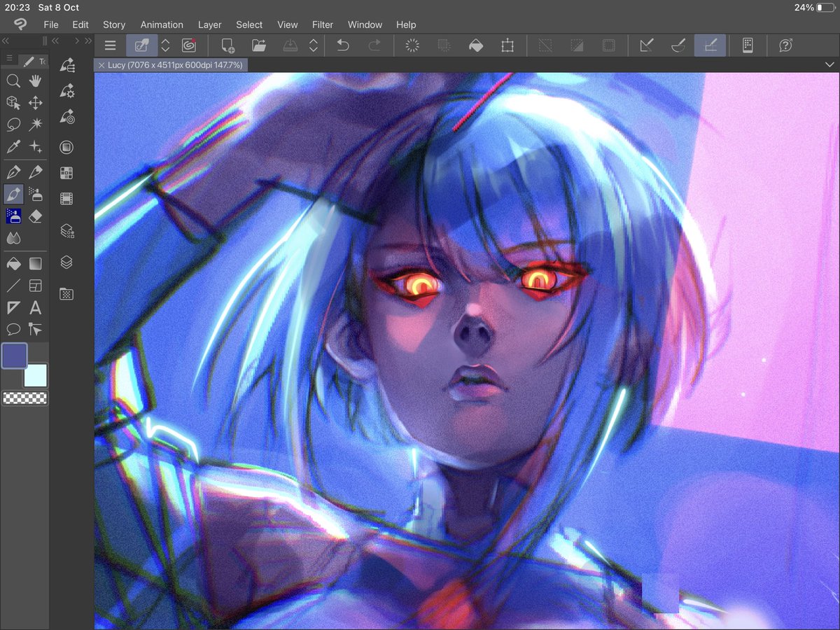Image resolution: width=840 pixels, height=630 pixels.
Task: Toggle Snap to Special Ruler
Action: point(678,45)
